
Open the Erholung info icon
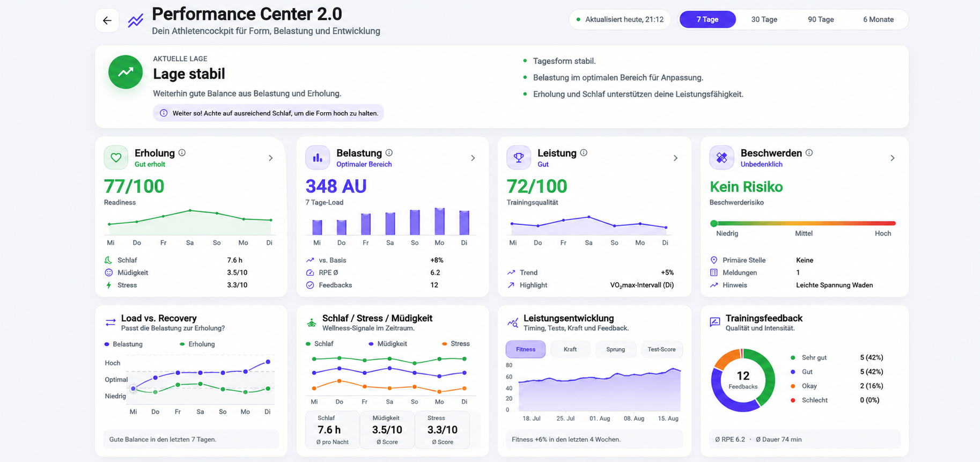tap(182, 153)
